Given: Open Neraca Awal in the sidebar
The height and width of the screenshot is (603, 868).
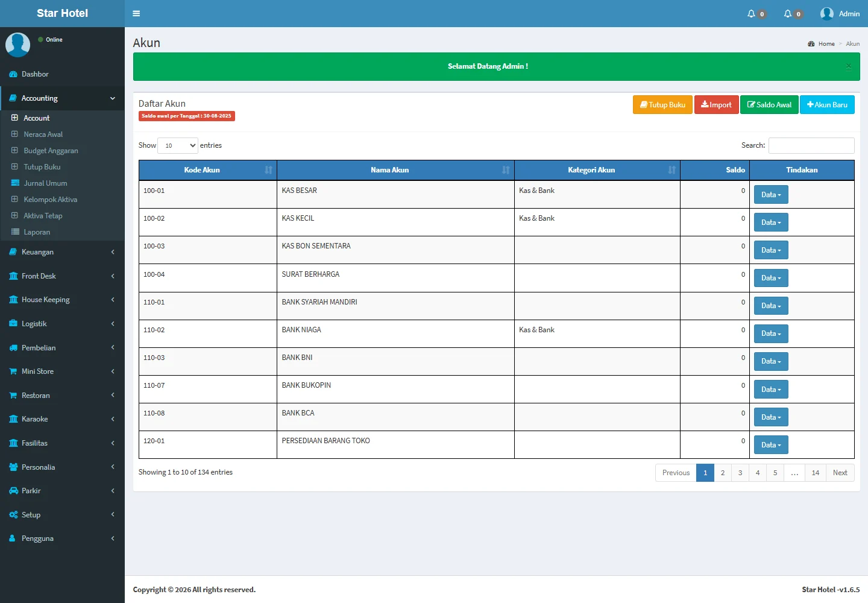Looking at the screenshot, I should pyautogui.click(x=43, y=134).
